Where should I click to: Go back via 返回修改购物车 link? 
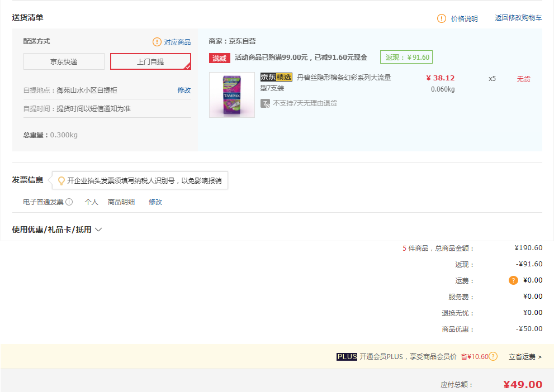[x=518, y=18]
